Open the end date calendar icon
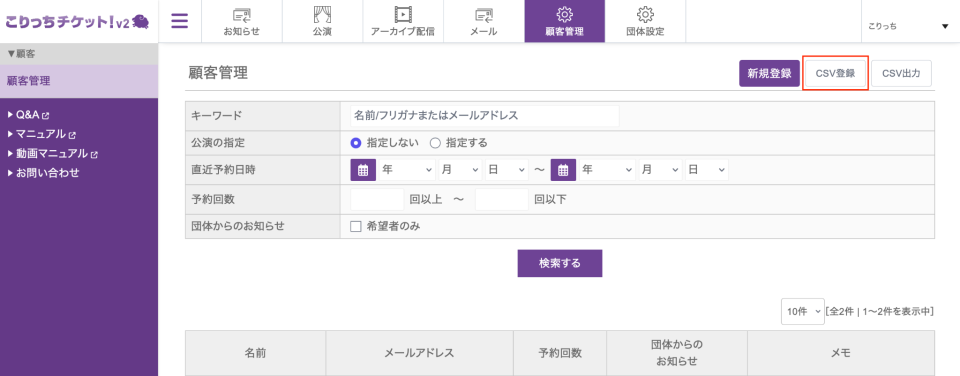 (x=564, y=170)
